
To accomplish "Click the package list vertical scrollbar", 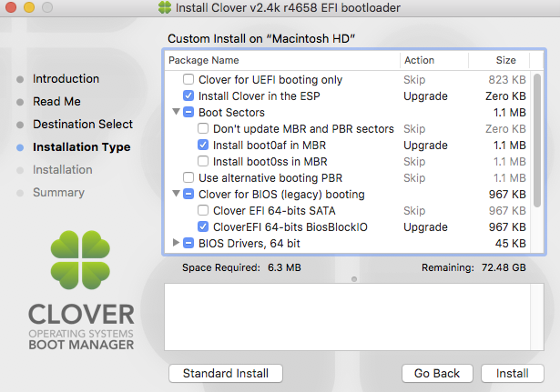I will pyautogui.click(x=537, y=141).
